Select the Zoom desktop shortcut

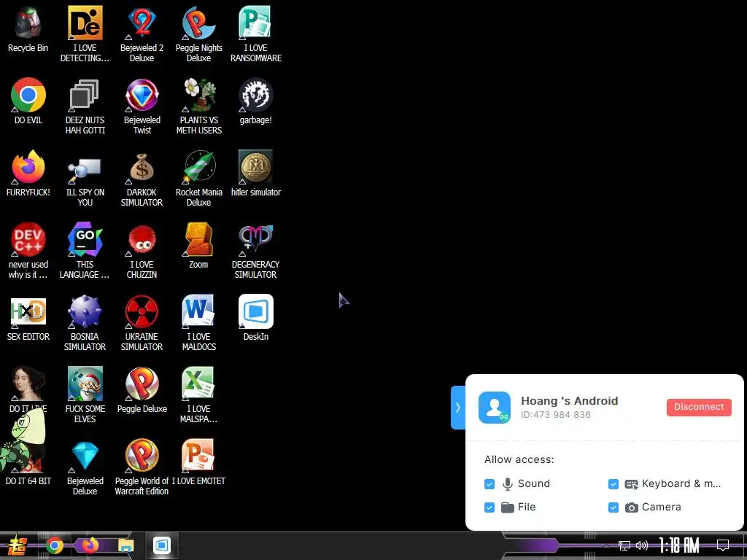click(x=198, y=246)
